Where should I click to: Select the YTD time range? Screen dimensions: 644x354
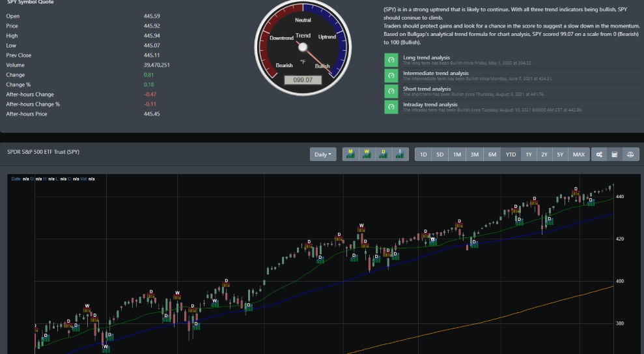click(511, 155)
